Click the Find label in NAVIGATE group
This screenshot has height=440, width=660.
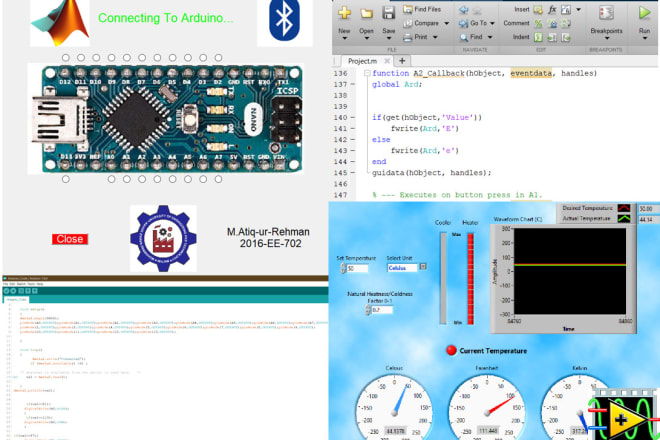[476, 37]
